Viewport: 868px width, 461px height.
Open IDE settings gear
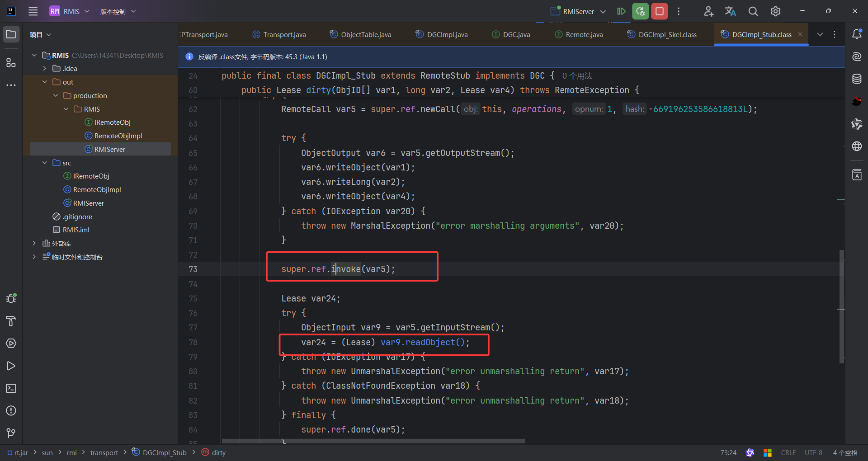776,11
